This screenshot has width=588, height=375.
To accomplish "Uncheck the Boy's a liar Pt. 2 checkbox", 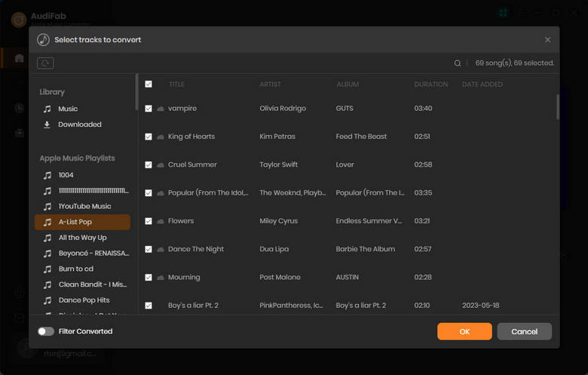I will point(149,306).
